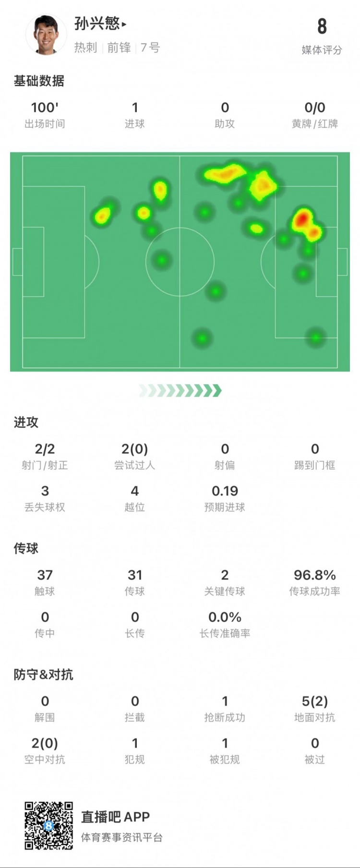The image size is (360, 868).
Task: Select the 进攻 section heading
Action: coord(26,422)
